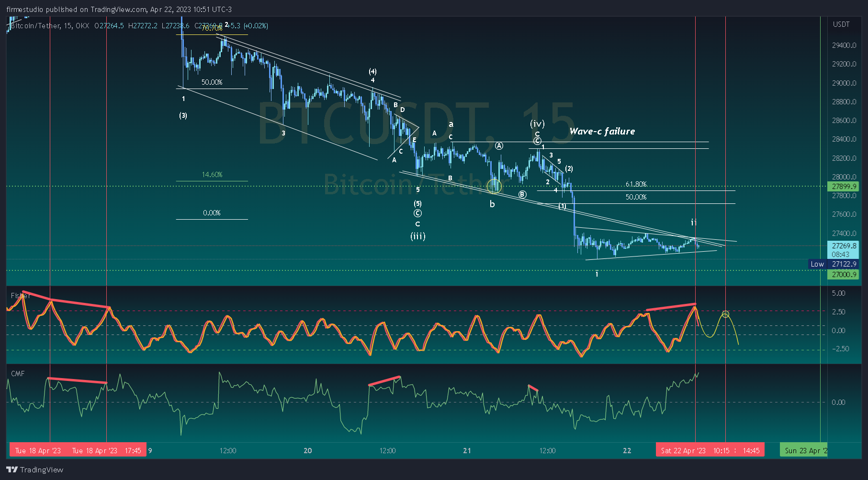868x480 pixels.
Task: Click the current price tag 27269.8
Action: click(844, 246)
